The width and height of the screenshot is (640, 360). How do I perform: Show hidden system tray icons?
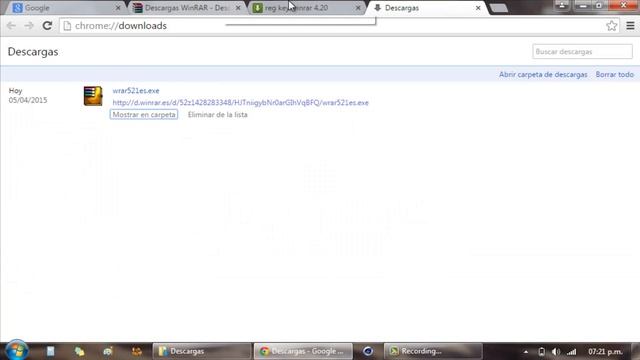coord(526,351)
